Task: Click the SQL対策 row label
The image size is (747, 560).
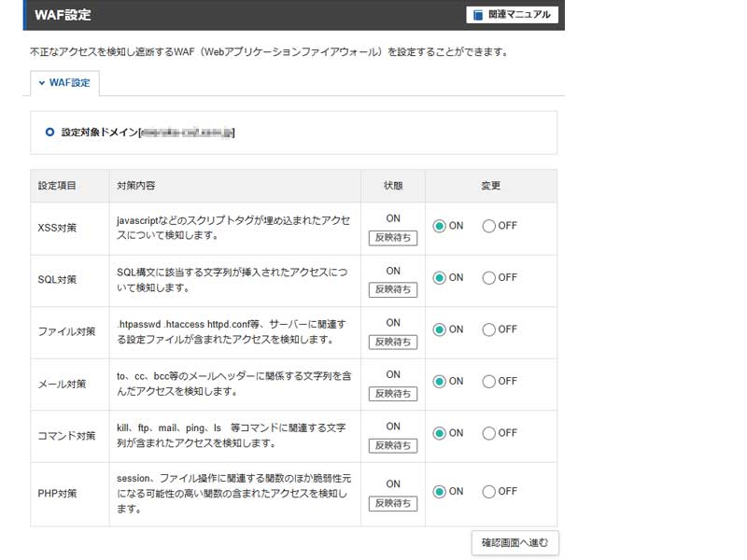Action: pyautogui.click(x=57, y=280)
